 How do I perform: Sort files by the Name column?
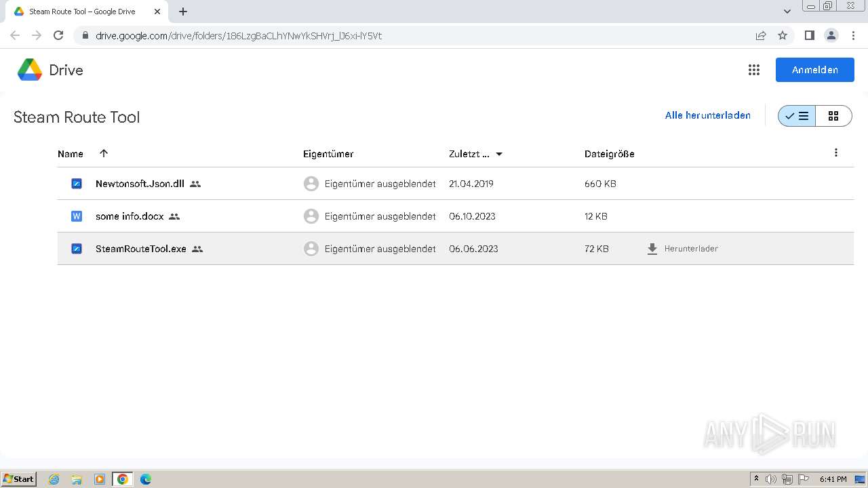(71, 154)
